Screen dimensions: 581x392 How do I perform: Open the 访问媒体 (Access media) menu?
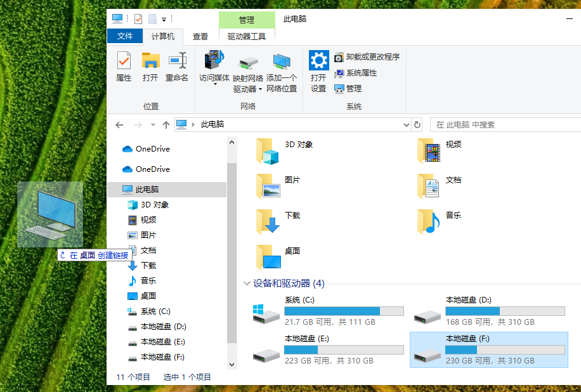click(214, 68)
